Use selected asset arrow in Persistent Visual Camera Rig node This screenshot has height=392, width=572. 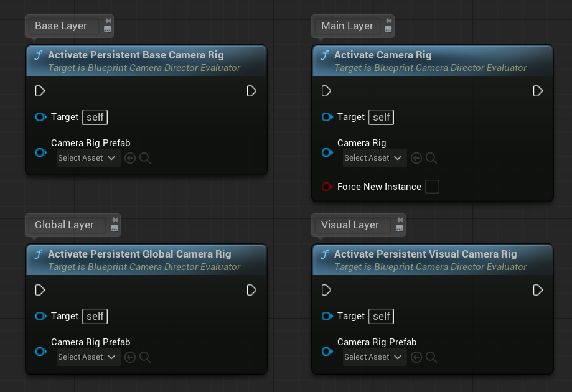(x=416, y=357)
